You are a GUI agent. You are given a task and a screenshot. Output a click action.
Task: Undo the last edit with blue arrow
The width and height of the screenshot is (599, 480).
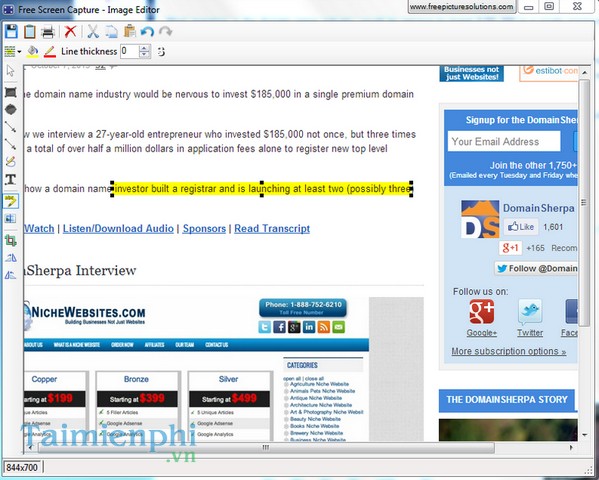click(x=147, y=31)
